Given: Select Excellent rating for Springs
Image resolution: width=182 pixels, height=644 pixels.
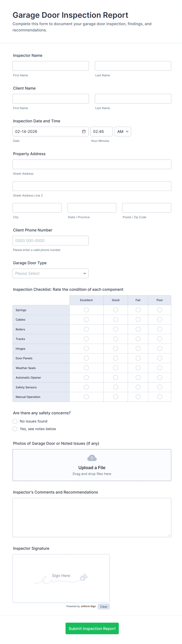Looking at the screenshot, I should 86,310.
